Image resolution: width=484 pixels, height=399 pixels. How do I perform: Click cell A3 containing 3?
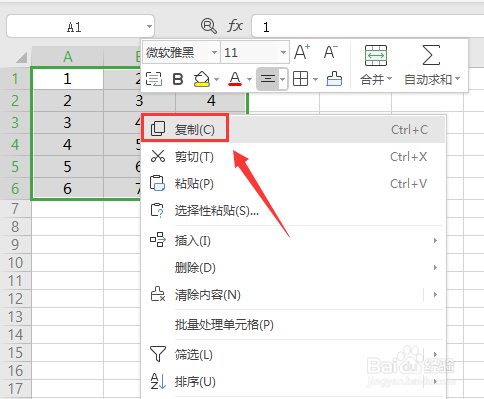[68, 123]
